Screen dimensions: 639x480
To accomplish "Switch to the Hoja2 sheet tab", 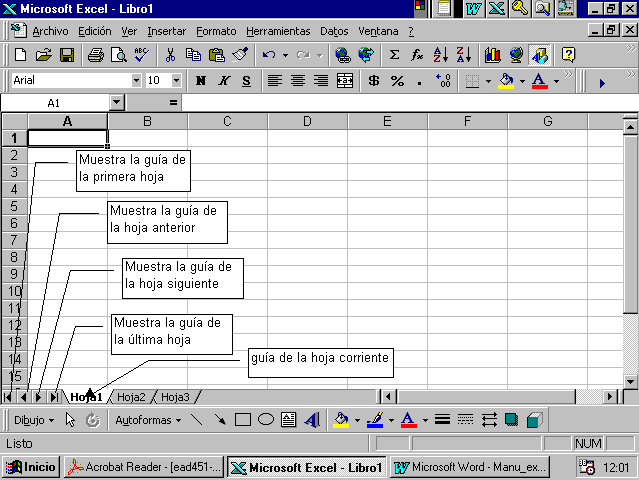I will tap(131, 397).
